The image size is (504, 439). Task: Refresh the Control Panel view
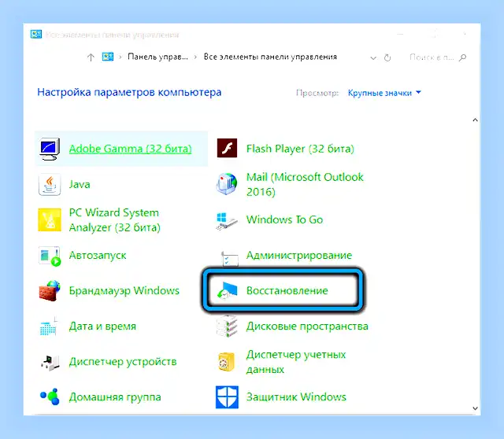[387, 57]
